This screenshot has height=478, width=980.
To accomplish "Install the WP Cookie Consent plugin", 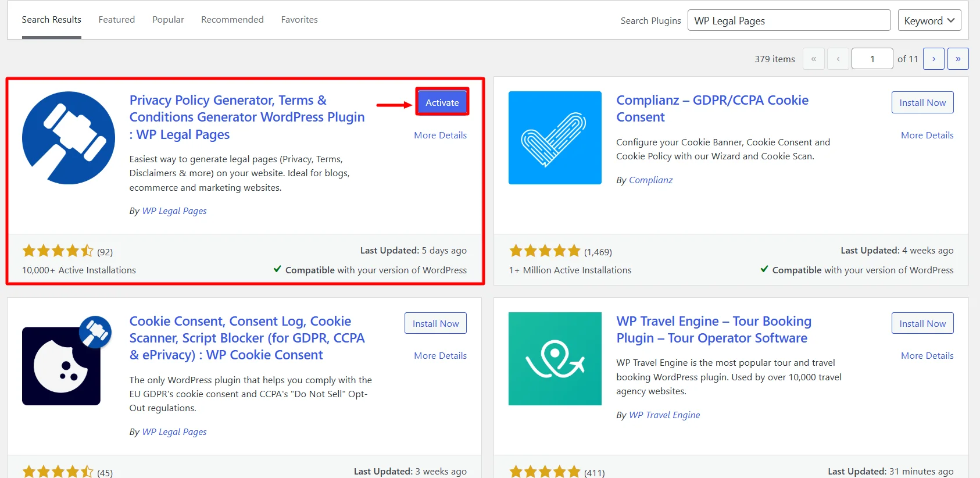I will click(435, 323).
